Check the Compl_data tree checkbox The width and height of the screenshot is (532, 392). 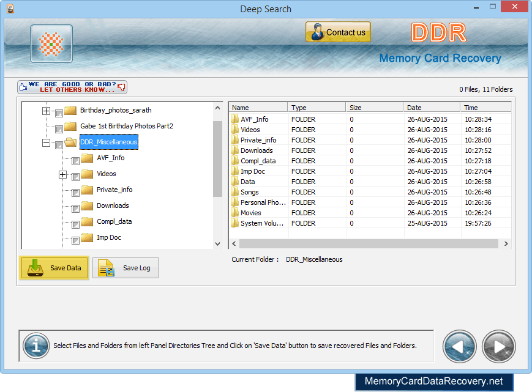coord(75,224)
